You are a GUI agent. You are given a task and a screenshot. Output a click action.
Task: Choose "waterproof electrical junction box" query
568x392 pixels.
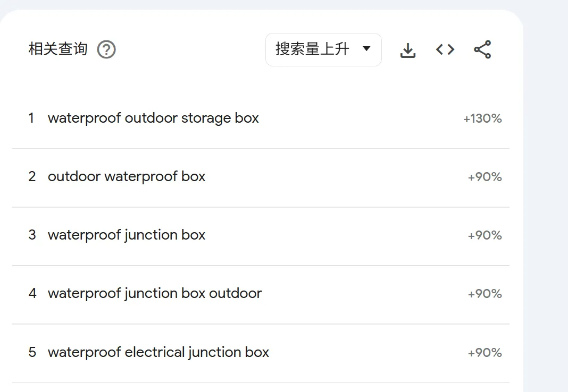[158, 352]
